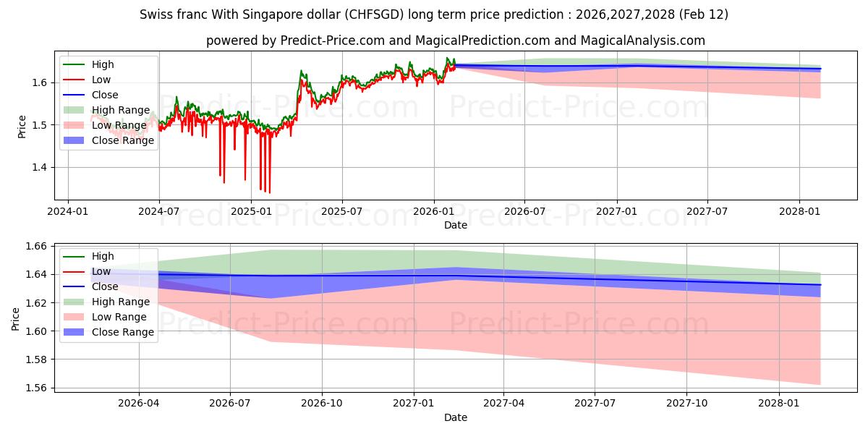Click the 1.66 price tick on bottom chart

pos(36,247)
